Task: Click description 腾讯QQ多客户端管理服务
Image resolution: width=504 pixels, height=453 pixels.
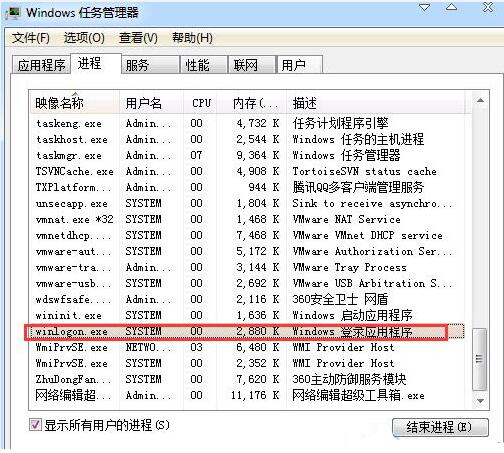Action: pyautogui.click(x=358, y=187)
